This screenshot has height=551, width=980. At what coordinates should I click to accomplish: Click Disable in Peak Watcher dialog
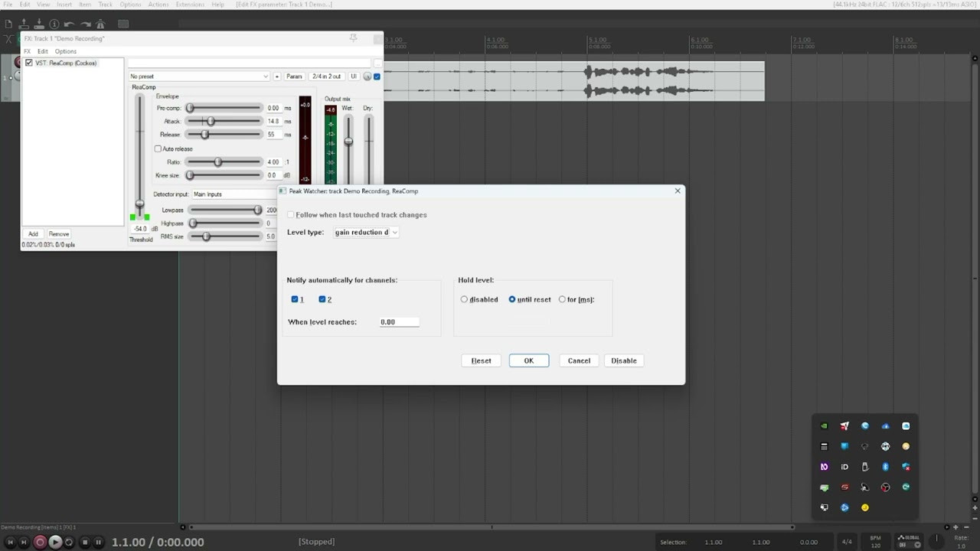(x=624, y=360)
